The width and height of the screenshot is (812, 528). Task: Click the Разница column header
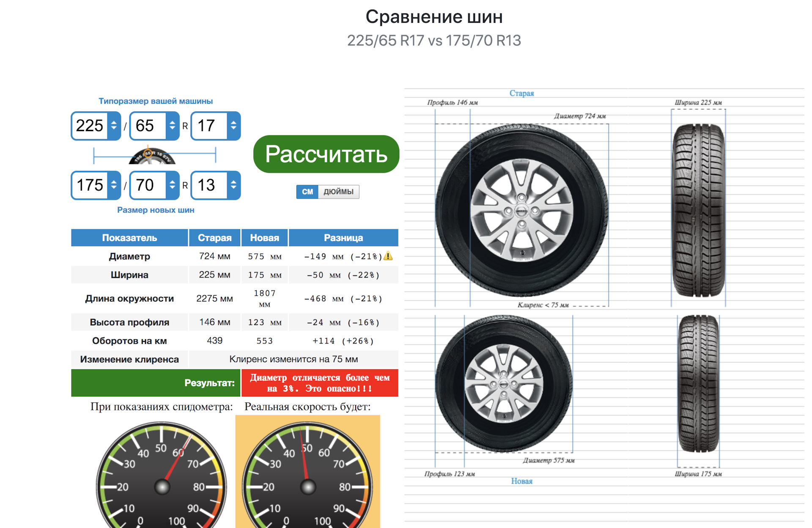pos(343,238)
